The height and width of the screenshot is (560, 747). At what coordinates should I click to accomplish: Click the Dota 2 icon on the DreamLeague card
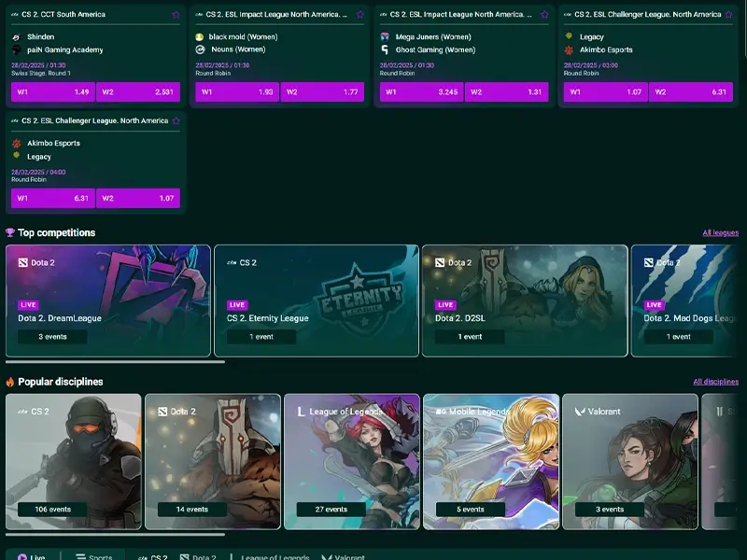pos(22,262)
